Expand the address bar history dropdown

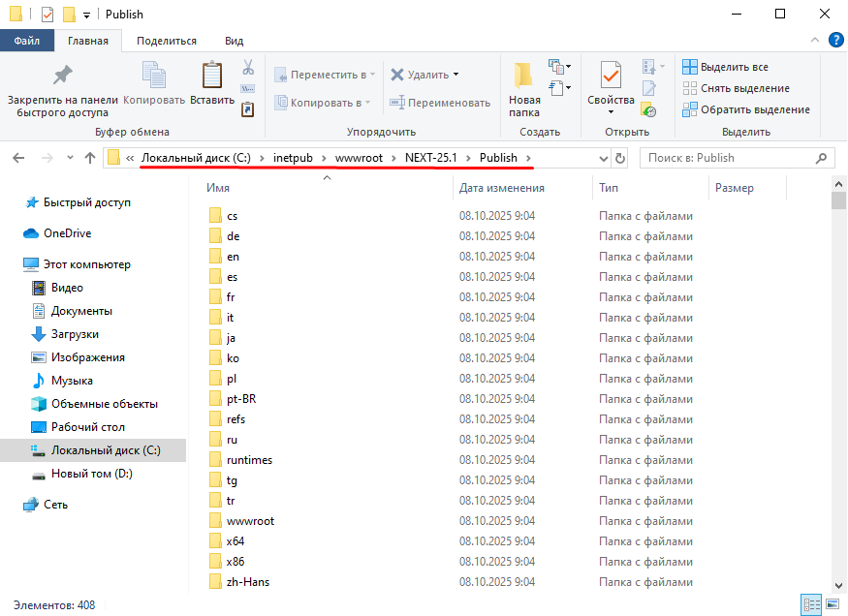coord(604,158)
